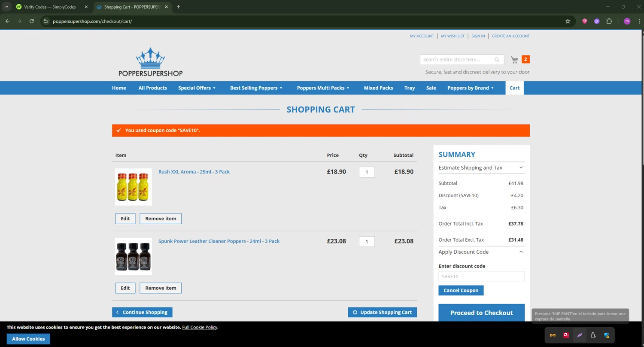Image resolution: width=644 pixels, height=347 pixels.
Task: Edit the Rush XXL Aroma item
Action: [125, 219]
